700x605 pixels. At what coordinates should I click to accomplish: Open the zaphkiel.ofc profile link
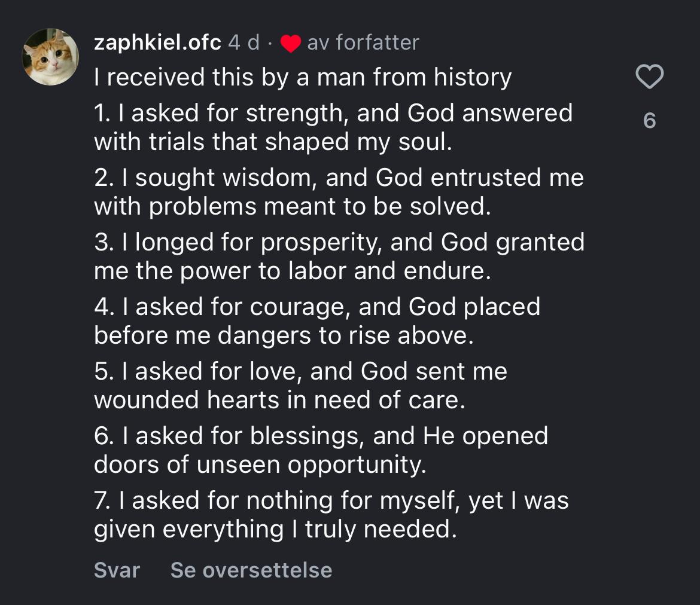pos(158,42)
